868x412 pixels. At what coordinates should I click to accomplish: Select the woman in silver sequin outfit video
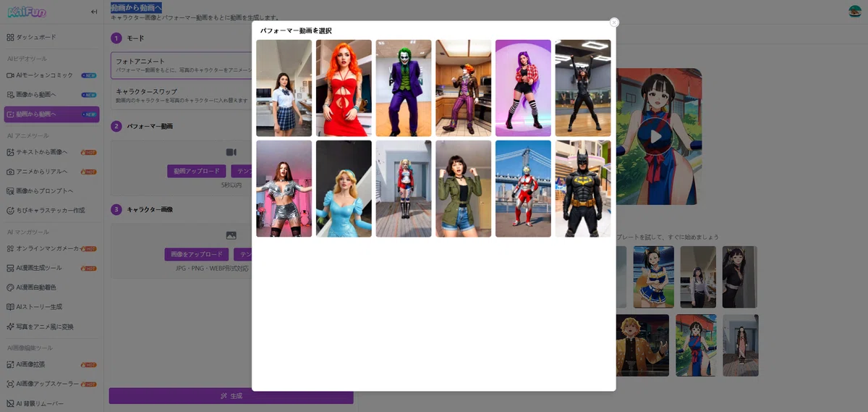point(284,188)
